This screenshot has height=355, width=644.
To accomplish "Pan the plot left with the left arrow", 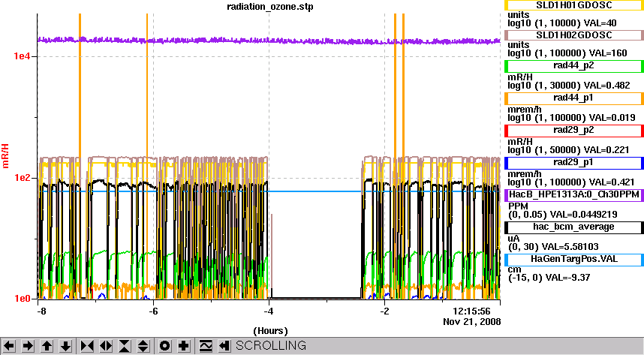I will tap(9, 346).
